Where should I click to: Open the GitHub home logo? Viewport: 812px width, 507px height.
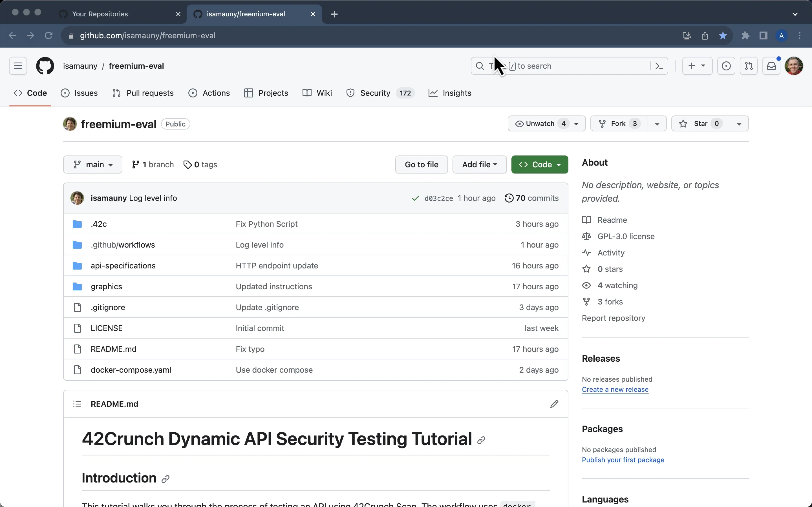(45, 66)
